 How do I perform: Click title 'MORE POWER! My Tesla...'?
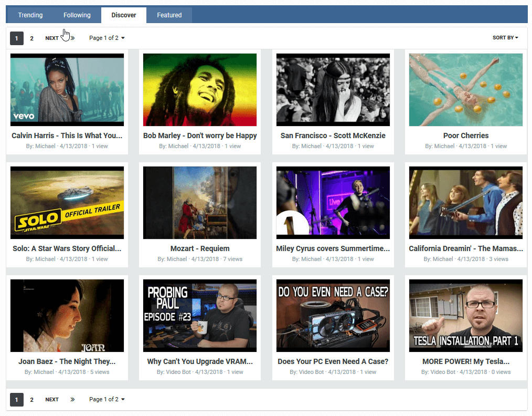coord(466,361)
